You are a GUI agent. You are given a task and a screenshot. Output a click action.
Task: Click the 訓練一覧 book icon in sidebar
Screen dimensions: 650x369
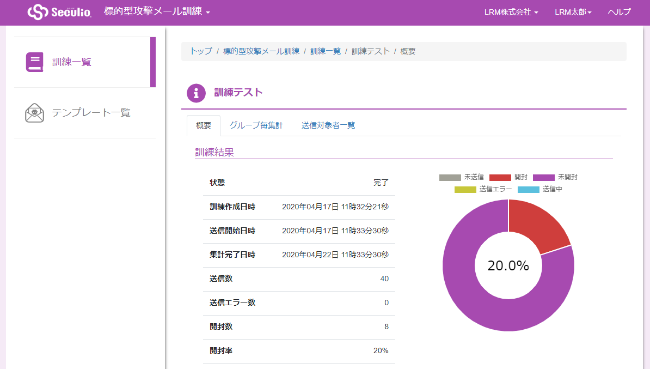coord(34,62)
